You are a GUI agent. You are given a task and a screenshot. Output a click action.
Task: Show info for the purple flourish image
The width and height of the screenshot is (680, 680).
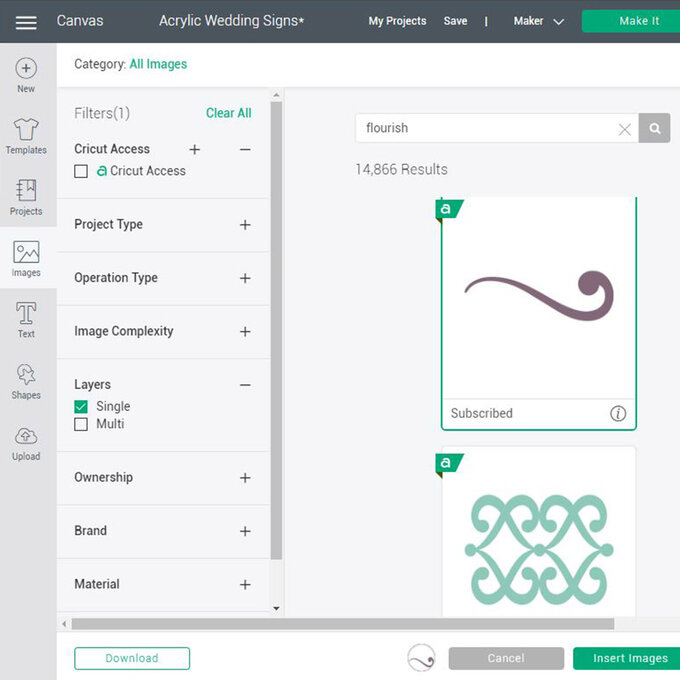tap(618, 413)
